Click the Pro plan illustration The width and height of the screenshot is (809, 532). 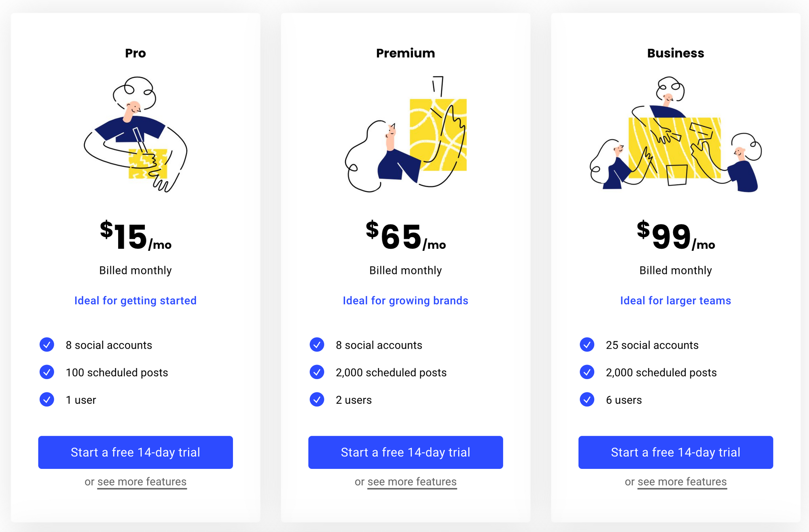click(x=136, y=134)
